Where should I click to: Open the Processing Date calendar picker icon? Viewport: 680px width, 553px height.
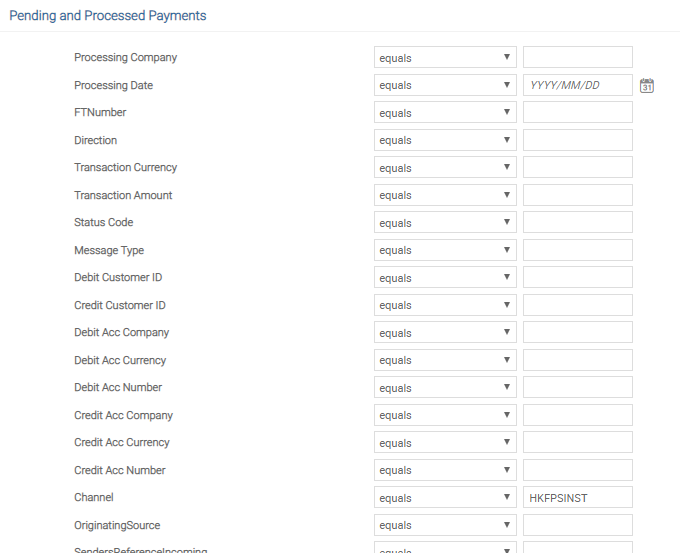[646, 86]
